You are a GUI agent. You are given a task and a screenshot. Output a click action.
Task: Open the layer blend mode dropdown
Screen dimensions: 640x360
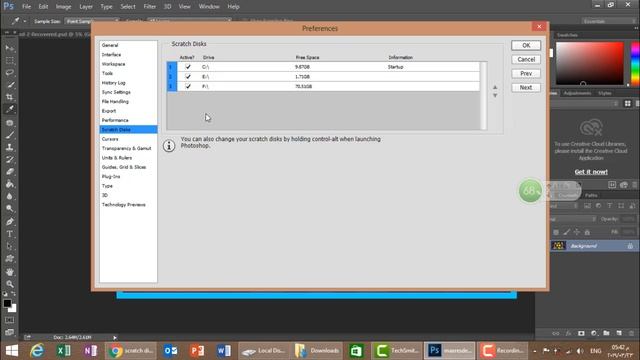572,219
